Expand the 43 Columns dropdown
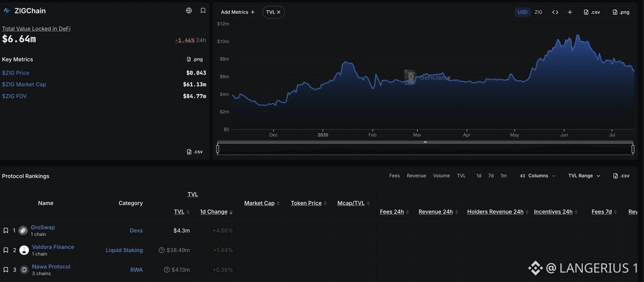This screenshot has height=282, width=644. [x=537, y=176]
